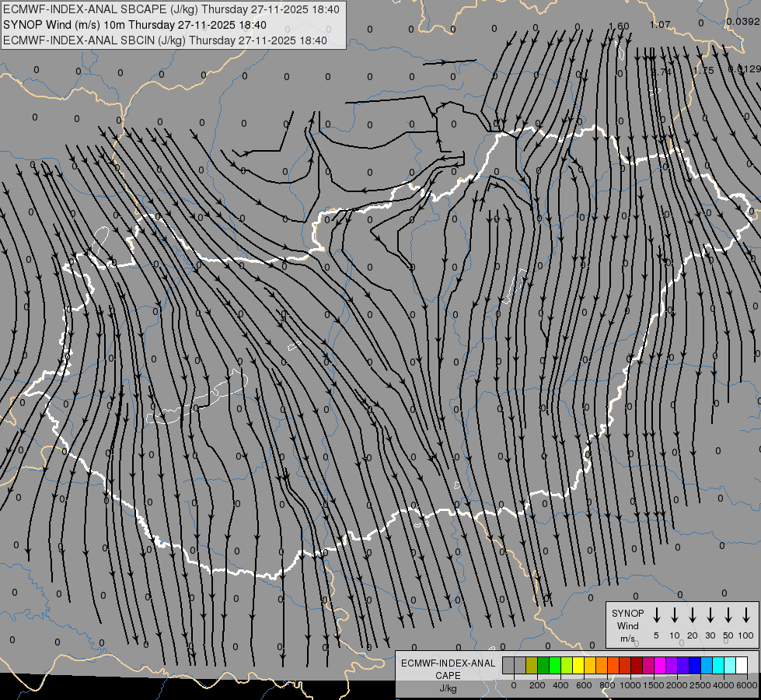Image resolution: width=761 pixels, height=700 pixels.
Task: Click the cyan swatch in CAPE legend
Action: pyautogui.click(x=718, y=665)
